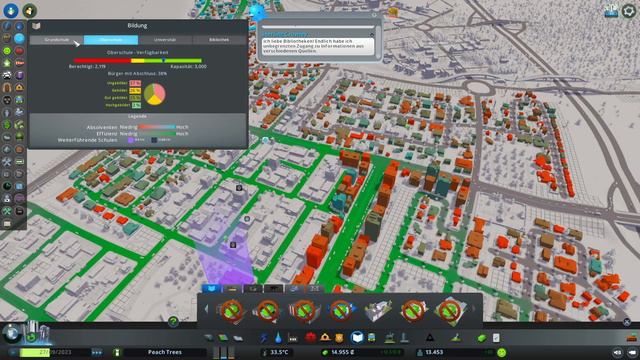This screenshot has width=640, height=360.
Task: Open the Water and sewage menu
Action: tap(278, 338)
